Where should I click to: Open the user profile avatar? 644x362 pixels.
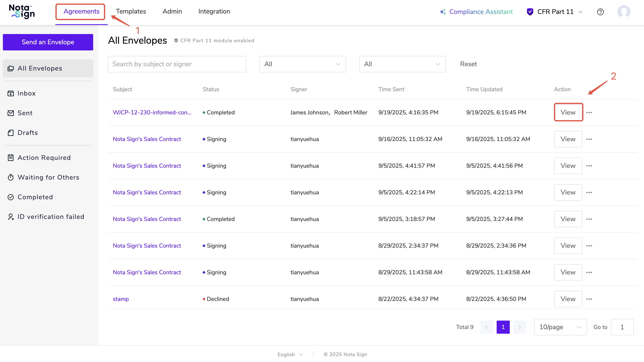click(623, 12)
